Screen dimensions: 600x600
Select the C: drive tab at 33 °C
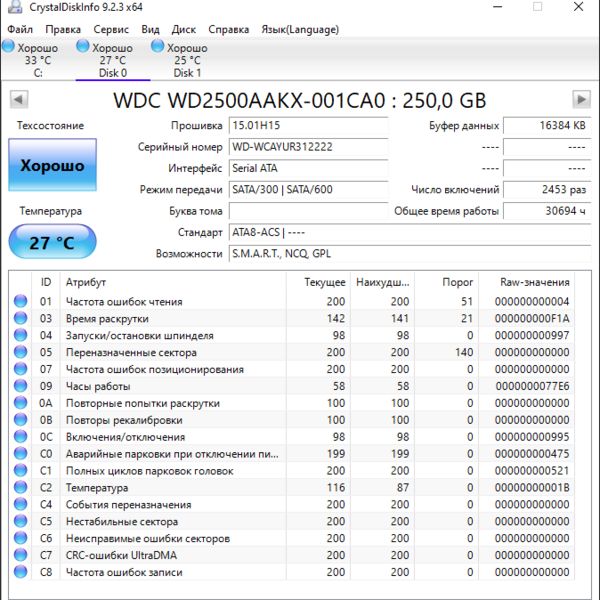(x=38, y=60)
